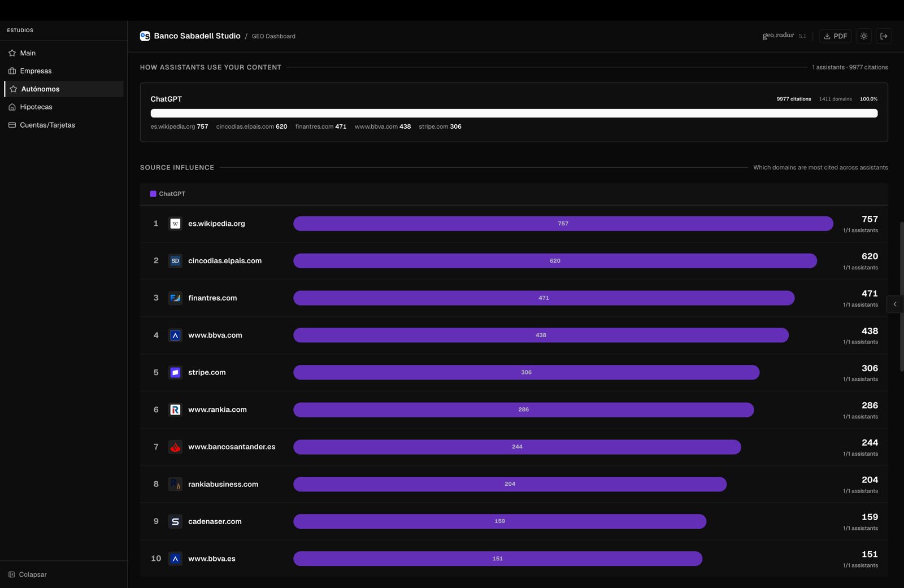Select the Autónomos sidebar item
This screenshot has height=588, width=904.
tap(40, 89)
